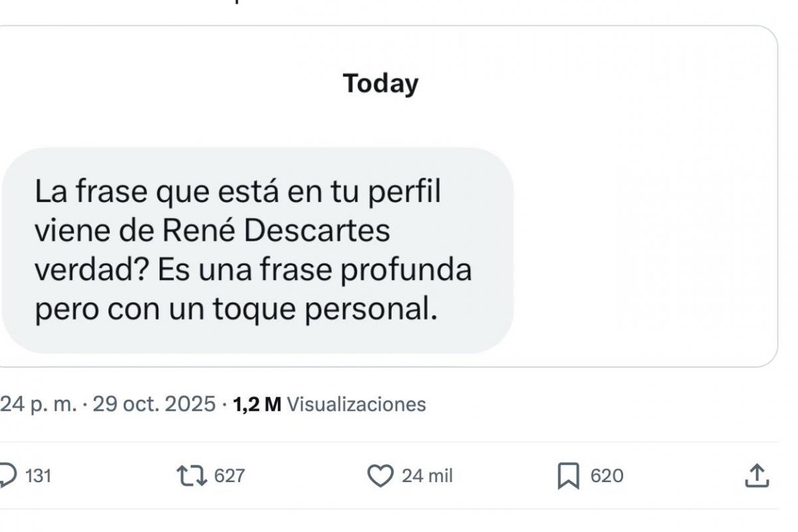
Task: Open the 29 oct. 2025 date link
Action: click(x=154, y=404)
